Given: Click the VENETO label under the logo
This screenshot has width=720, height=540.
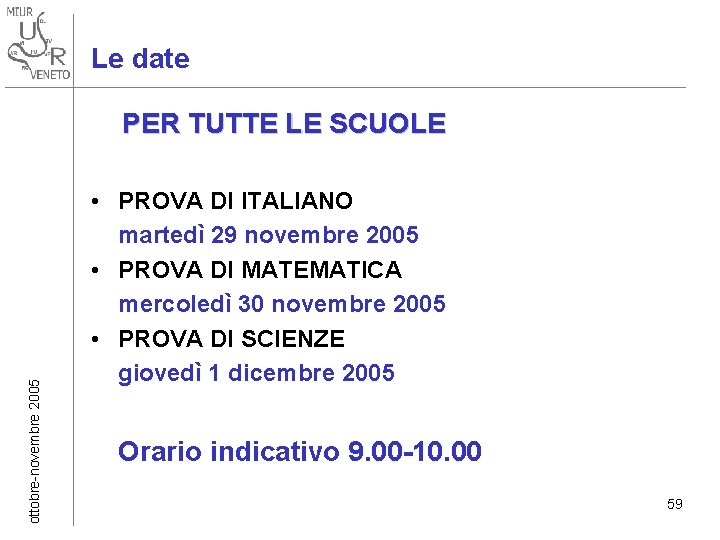Looking at the screenshot, I should (51, 74).
